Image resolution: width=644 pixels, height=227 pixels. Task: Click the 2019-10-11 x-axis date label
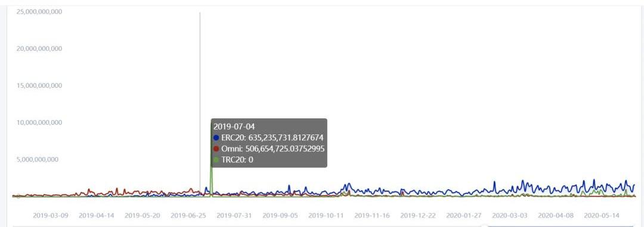[x=327, y=215]
